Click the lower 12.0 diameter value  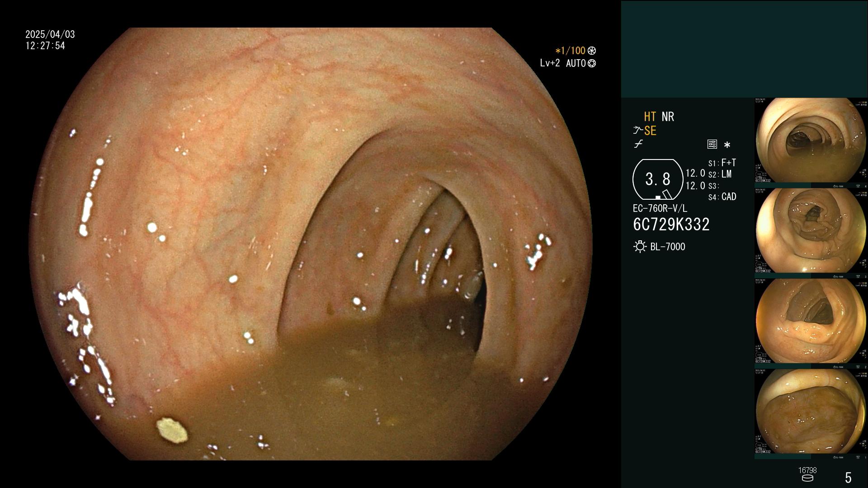[695, 185]
